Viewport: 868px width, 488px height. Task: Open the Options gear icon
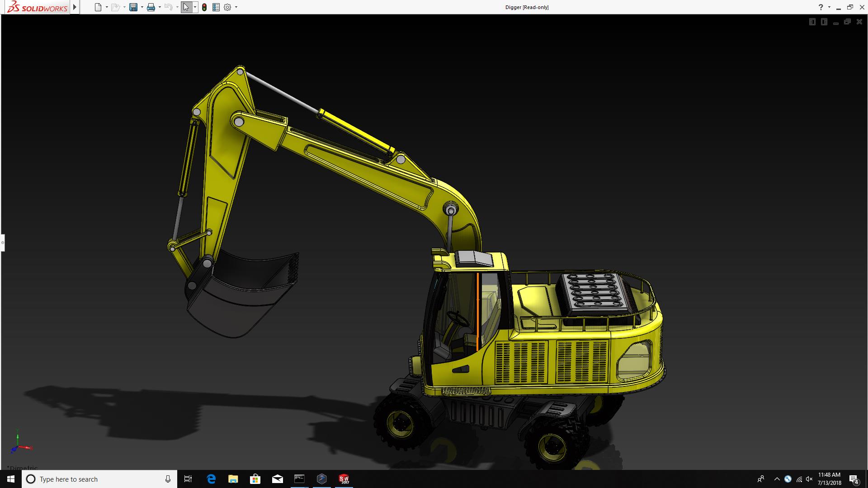[227, 7]
